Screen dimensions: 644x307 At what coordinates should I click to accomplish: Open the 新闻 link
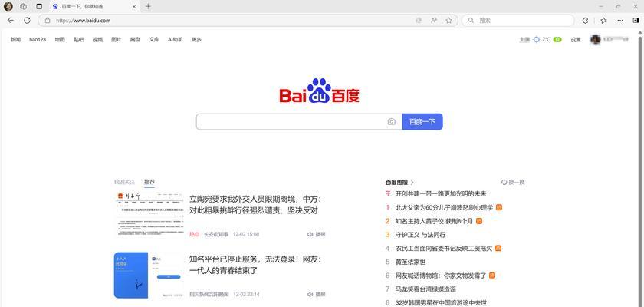[x=15, y=40]
